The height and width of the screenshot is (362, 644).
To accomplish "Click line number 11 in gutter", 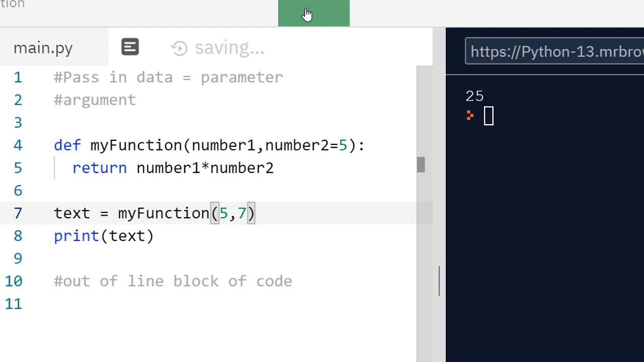I will (14, 304).
